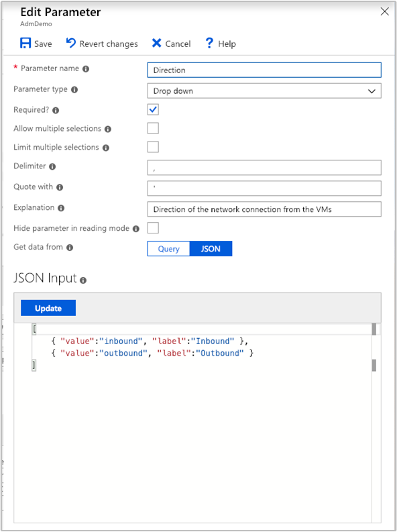
Task: Uncheck the Required? checkbox
Action: point(153,109)
